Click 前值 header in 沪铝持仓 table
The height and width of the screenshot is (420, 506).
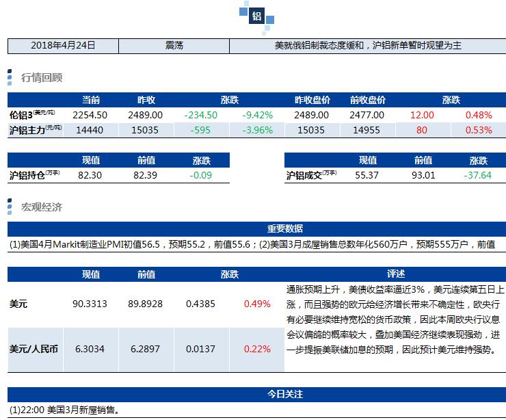click(x=146, y=160)
